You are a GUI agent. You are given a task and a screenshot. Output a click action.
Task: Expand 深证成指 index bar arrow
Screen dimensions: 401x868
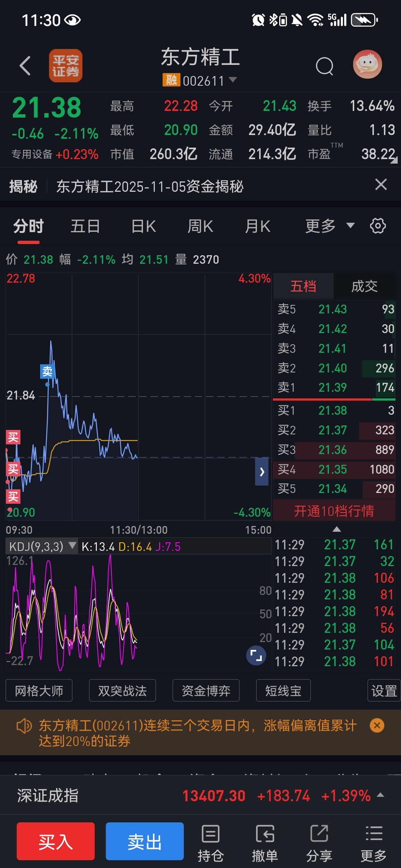click(380, 795)
